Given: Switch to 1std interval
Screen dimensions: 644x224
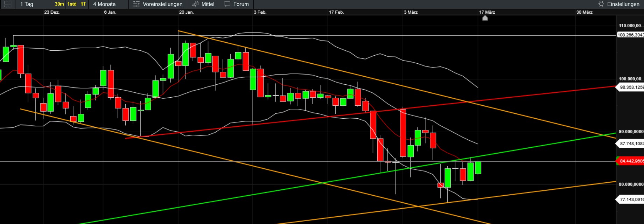Looking at the screenshot, I should point(72,4).
